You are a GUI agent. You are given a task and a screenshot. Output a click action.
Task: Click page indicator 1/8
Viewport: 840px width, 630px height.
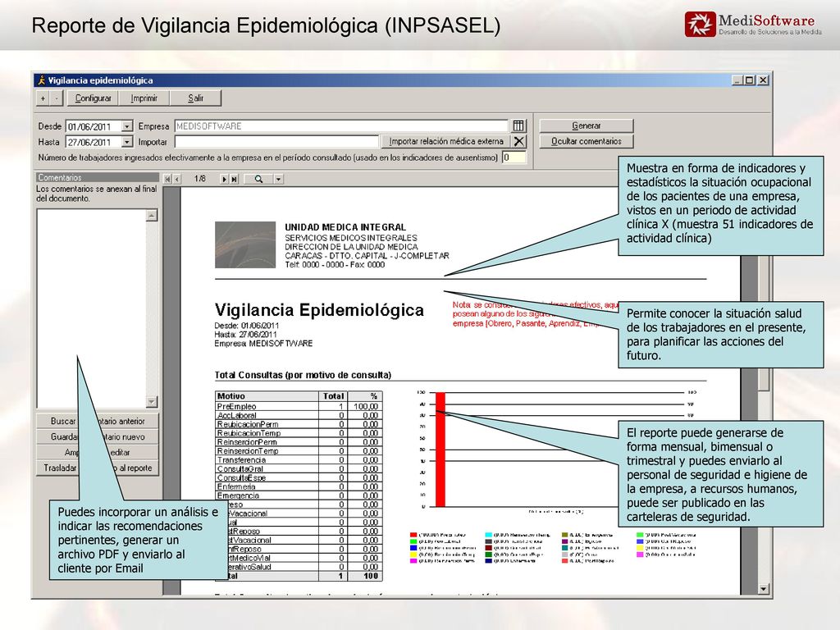pyautogui.click(x=200, y=178)
